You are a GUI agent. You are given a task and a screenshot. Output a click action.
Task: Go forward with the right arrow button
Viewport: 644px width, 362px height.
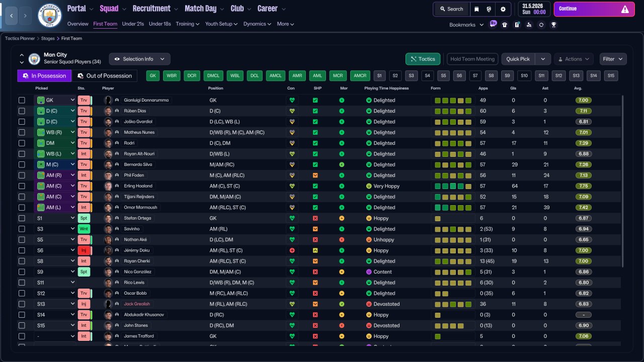[x=26, y=16]
